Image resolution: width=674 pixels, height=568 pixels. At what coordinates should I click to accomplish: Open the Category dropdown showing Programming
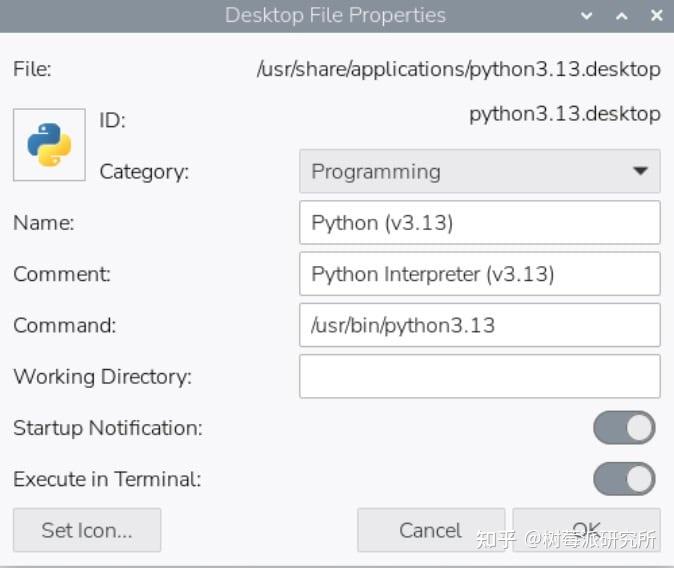(480, 171)
